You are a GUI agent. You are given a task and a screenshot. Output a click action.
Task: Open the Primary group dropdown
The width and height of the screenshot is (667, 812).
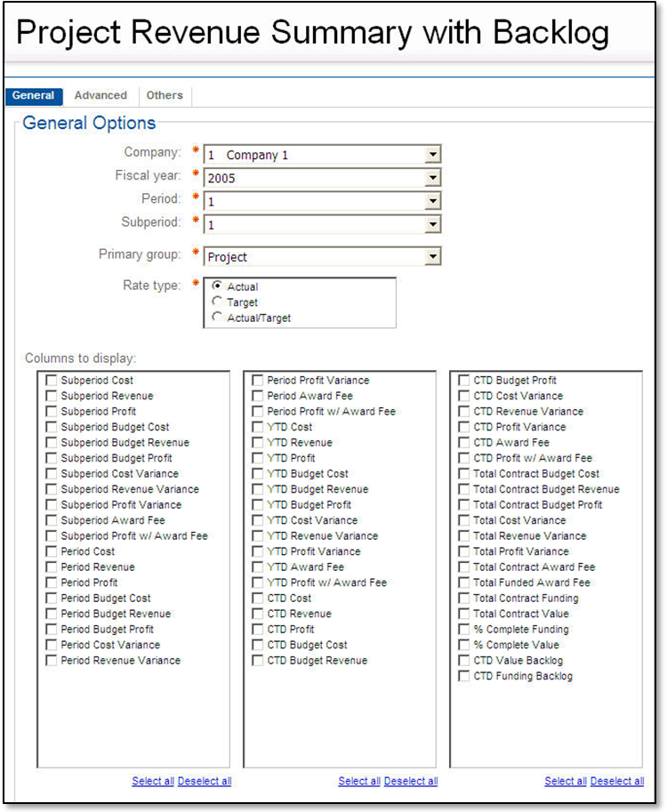[432, 257]
